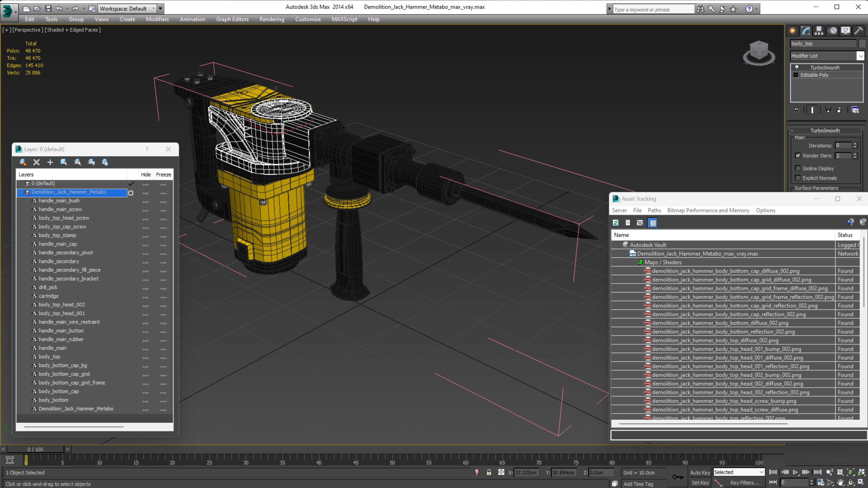This screenshot has width=868, height=488.
Task: Click Configure Modifier Sets icon
Action: tap(855, 110)
